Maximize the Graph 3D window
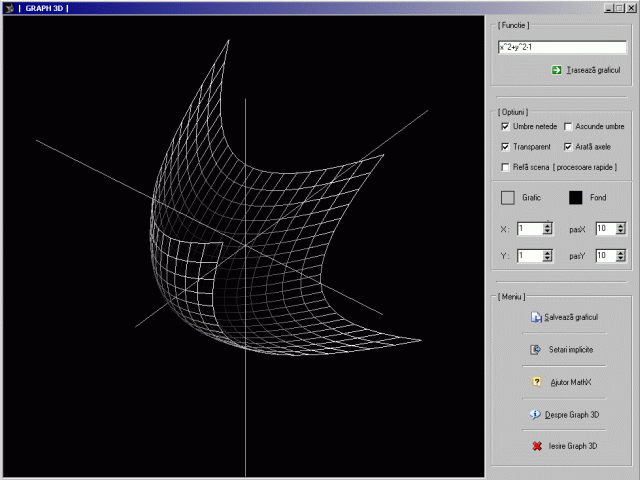The height and width of the screenshot is (480, 640). pyautogui.click(x=619, y=8)
